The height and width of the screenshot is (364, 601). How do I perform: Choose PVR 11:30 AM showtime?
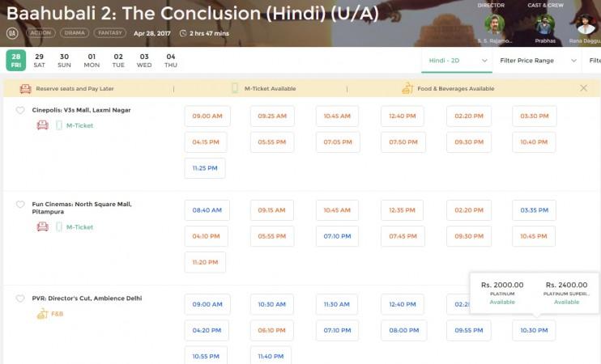(x=336, y=304)
